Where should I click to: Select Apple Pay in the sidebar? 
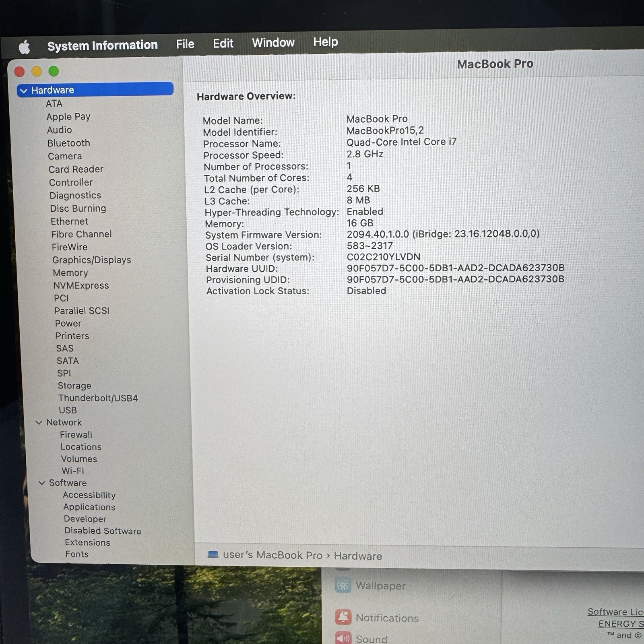(68, 117)
